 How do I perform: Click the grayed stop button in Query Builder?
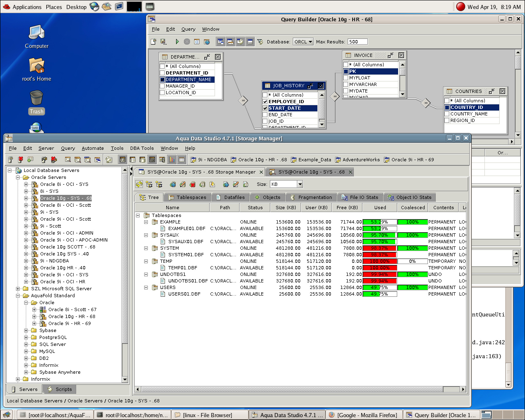click(187, 41)
